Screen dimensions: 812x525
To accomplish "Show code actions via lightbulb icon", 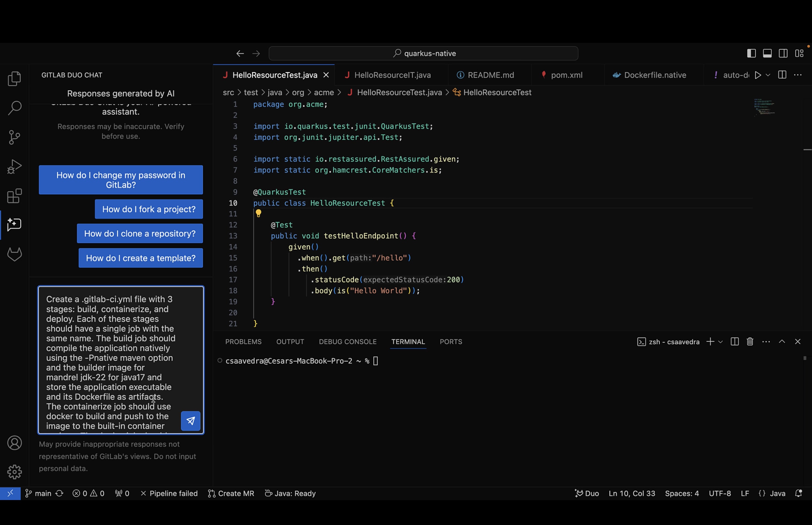I will click(x=258, y=213).
